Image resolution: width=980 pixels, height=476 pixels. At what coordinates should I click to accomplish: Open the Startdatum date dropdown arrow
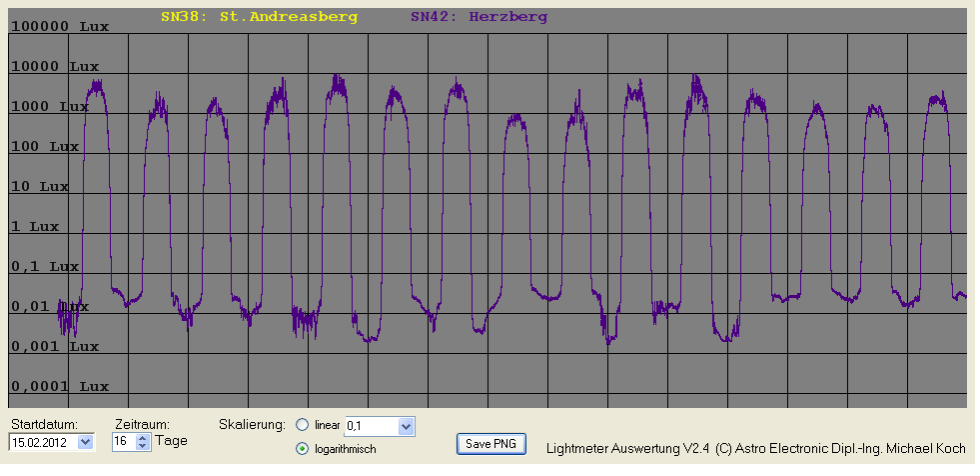(86, 442)
